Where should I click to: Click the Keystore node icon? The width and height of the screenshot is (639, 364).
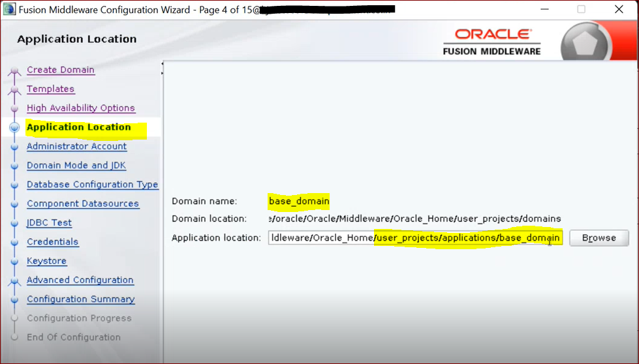pos(14,262)
